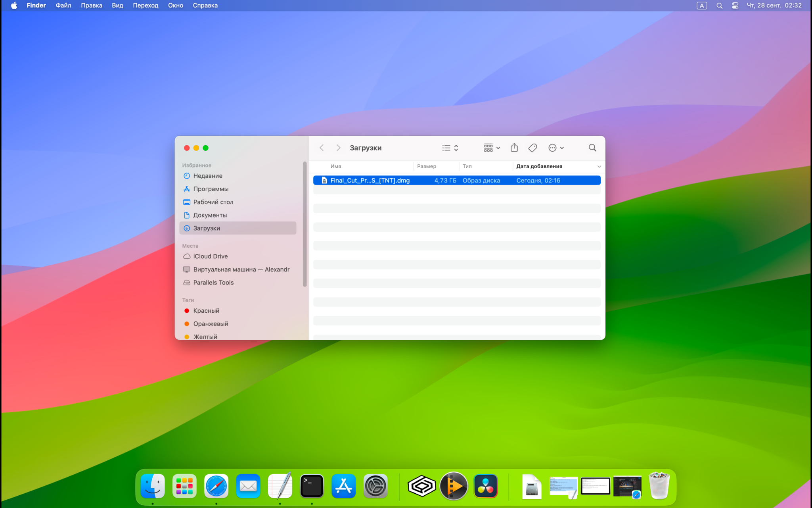Click the file size 4,73 ГБ
The height and width of the screenshot is (508, 812).
point(445,181)
